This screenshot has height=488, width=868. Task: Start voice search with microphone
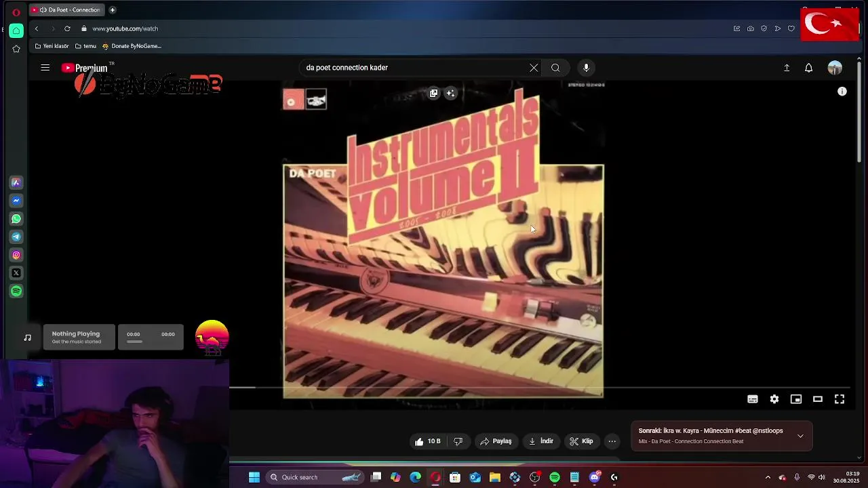point(586,68)
